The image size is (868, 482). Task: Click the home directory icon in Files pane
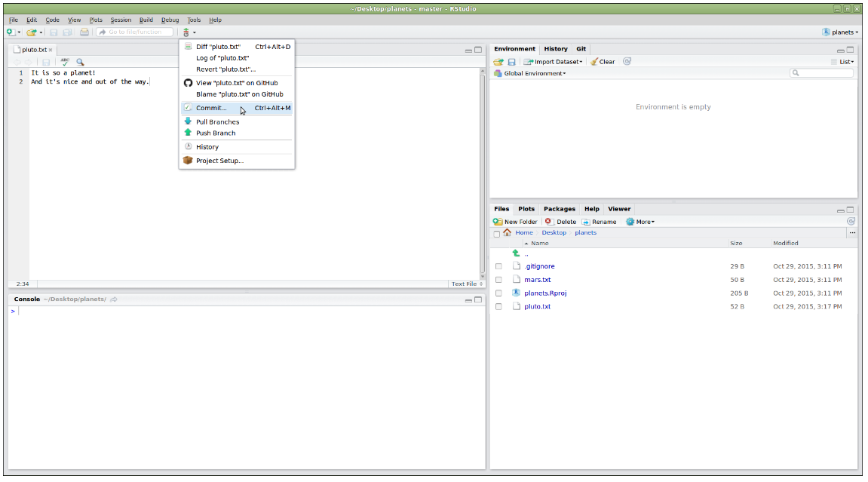click(x=507, y=232)
